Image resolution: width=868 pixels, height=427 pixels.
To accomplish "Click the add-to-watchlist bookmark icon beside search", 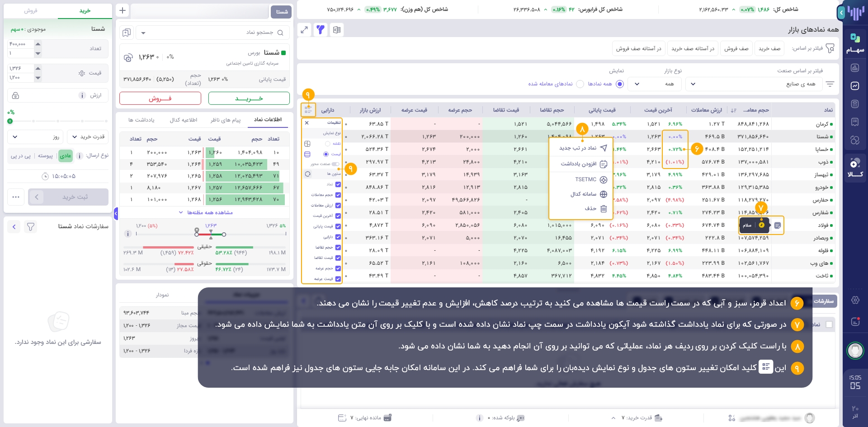I will point(127,33).
